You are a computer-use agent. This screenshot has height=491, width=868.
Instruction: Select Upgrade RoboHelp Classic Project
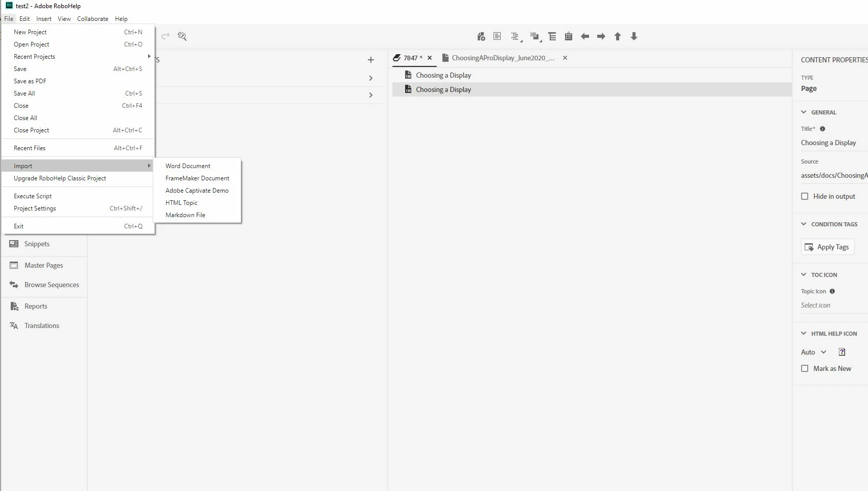[78, 178]
